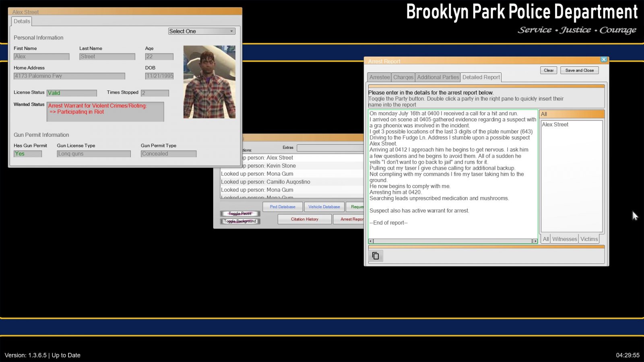Screen dimensions: 644x362
Task: Open the Vehicle Database
Action: (324, 207)
